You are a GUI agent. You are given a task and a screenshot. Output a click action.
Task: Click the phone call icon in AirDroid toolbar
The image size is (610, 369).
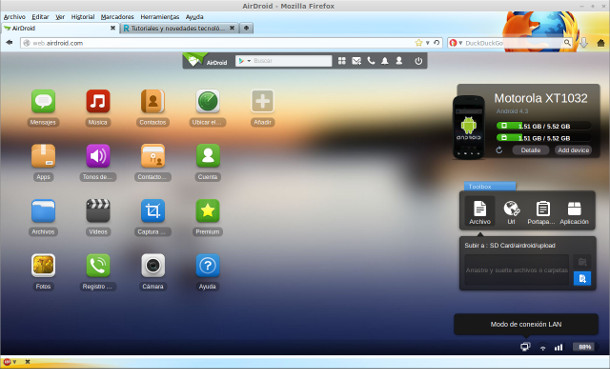371,61
